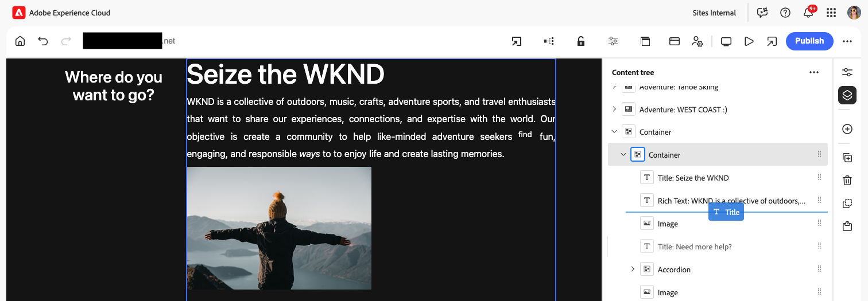Click drag handle of Rich Text row
This screenshot has width=868, height=301.
point(819,201)
